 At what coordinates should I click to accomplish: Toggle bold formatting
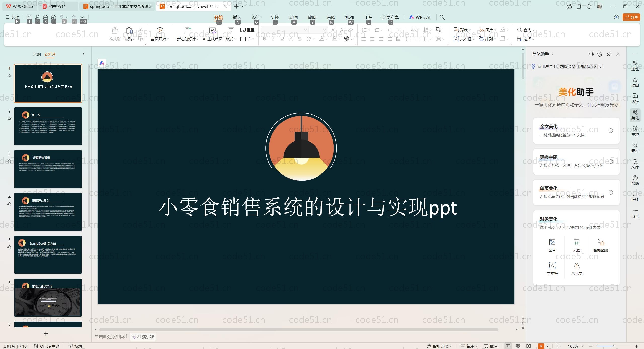pos(264,39)
